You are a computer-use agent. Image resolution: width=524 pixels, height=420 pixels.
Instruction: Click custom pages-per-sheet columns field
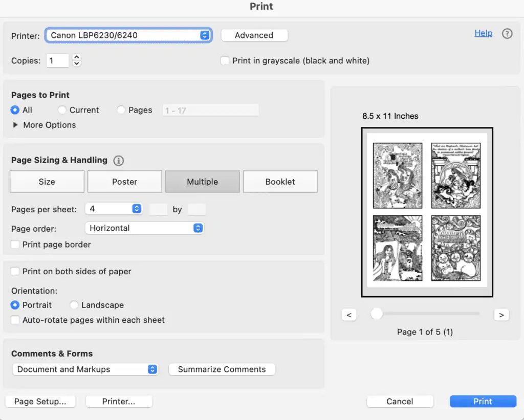tap(158, 209)
